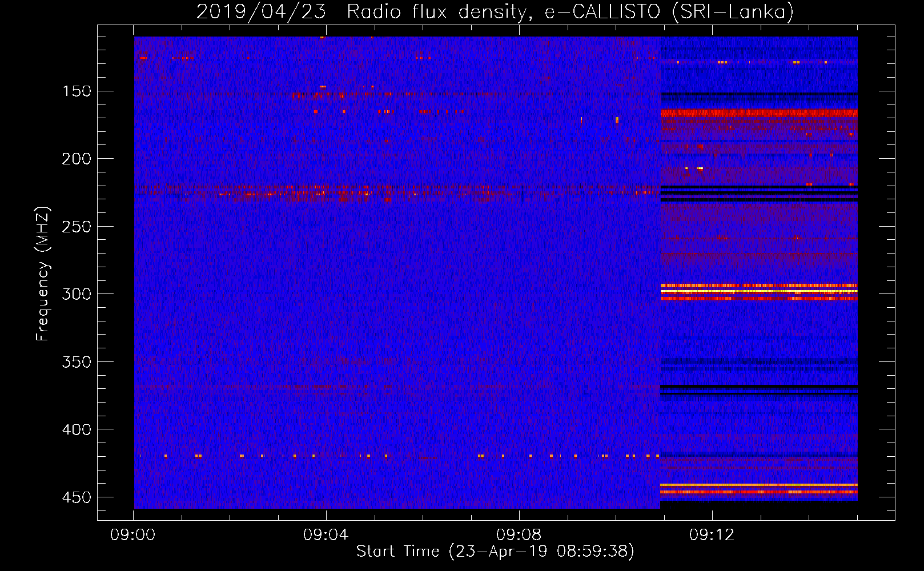Image resolution: width=924 pixels, height=571 pixels.
Task: Click the plot title 'Radio flux density, e-CALLISTO (SRI-Lanka)'
Action: point(570,11)
